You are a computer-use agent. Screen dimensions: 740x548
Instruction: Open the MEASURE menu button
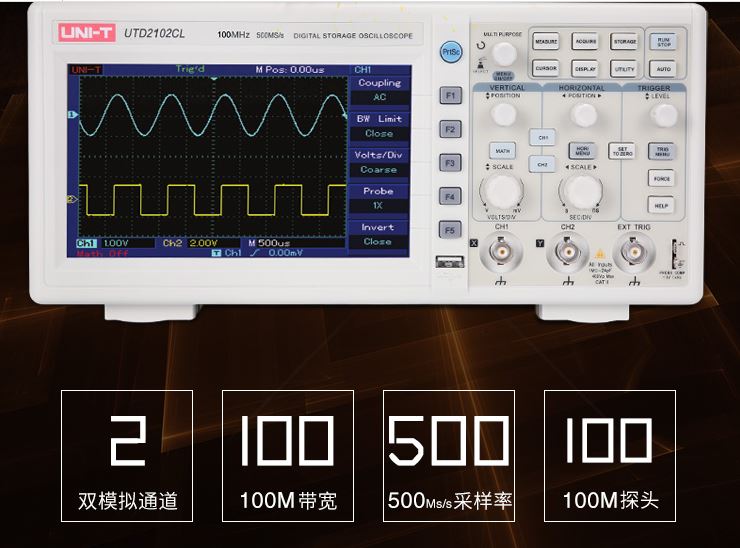coord(546,42)
